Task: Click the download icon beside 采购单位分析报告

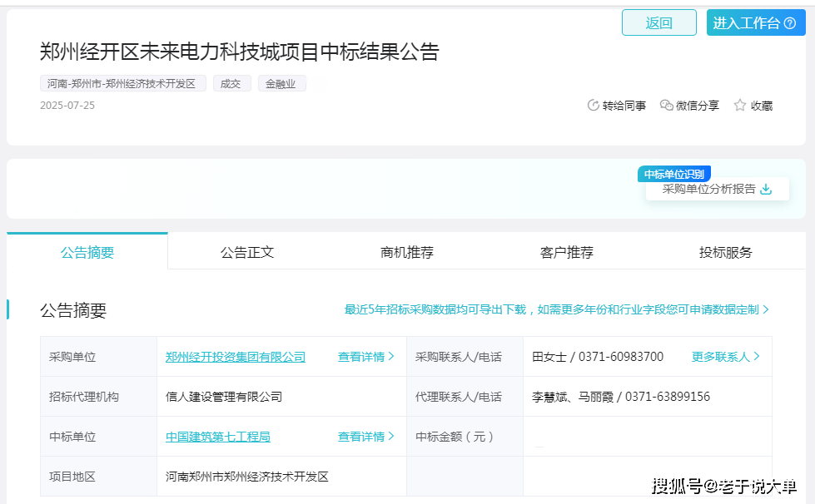Action: [766, 189]
